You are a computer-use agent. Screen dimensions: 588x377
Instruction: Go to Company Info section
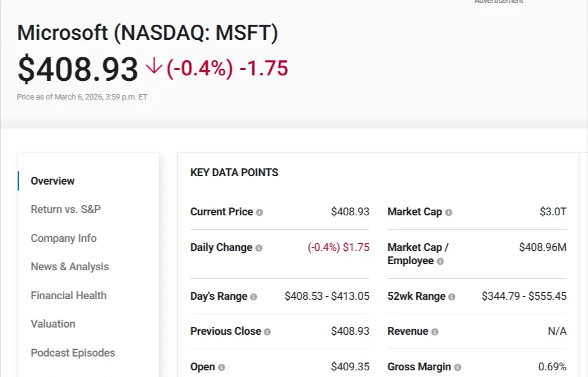[64, 238]
